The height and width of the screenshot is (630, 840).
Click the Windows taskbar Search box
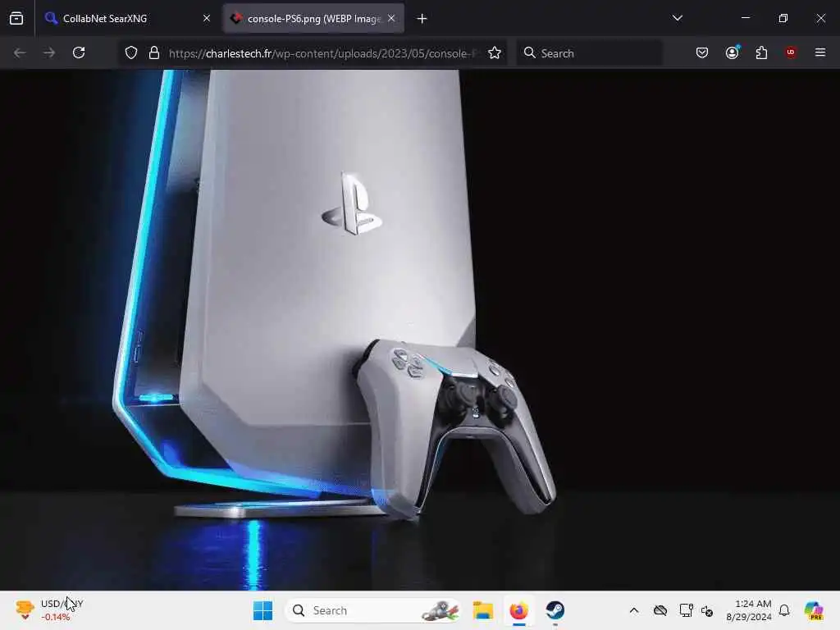(x=373, y=610)
